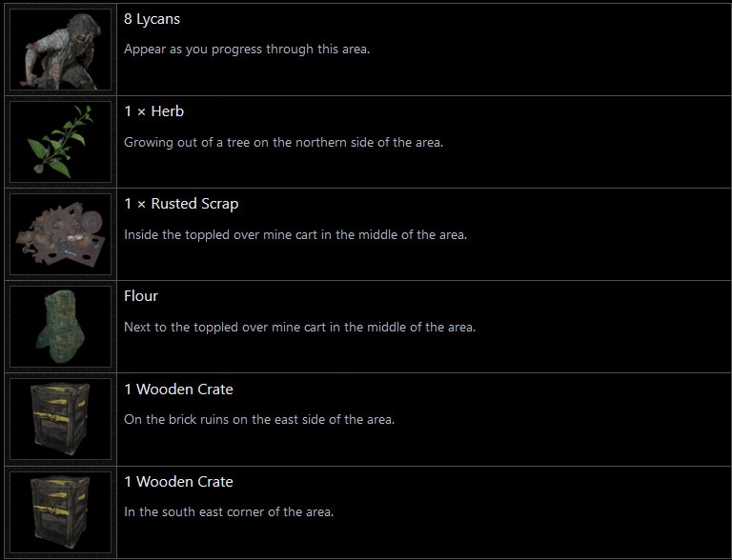Click the crate icon for the south east corner entry

click(x=59, y=511)
